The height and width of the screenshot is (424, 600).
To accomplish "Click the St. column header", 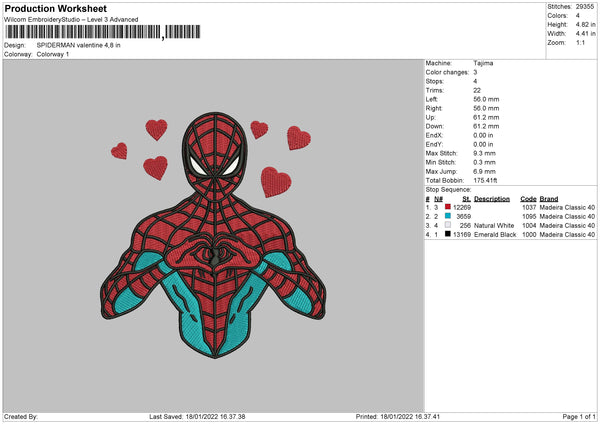I will pyautogui.click(x=466, y=198).
